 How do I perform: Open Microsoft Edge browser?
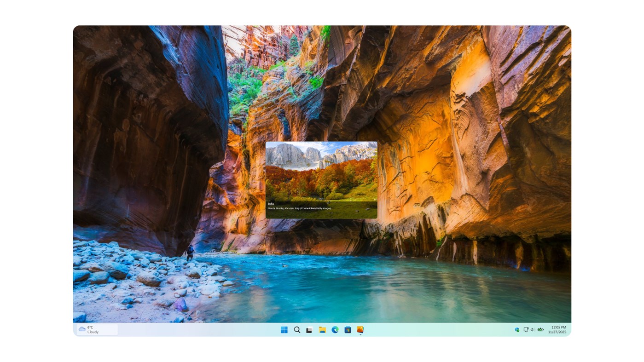coord(334,329)
